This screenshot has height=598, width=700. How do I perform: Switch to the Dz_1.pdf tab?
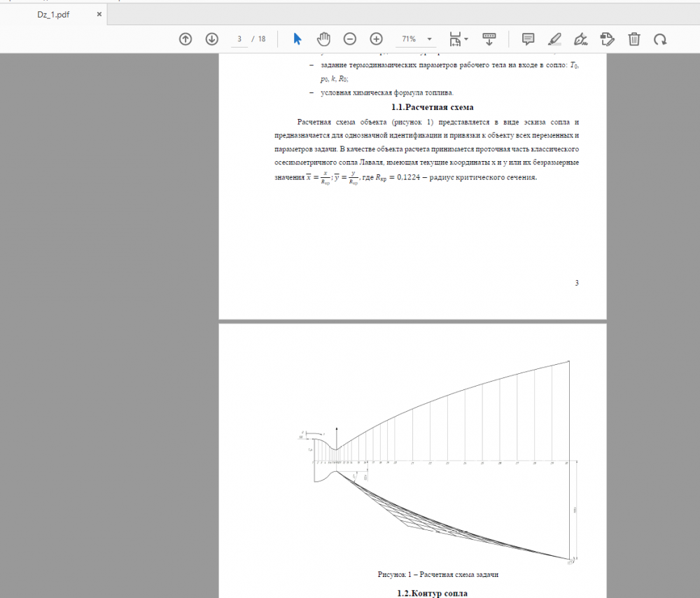[53, 14]
